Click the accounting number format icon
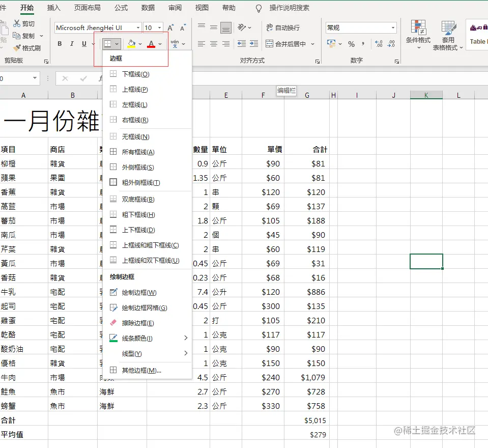The height and width of the screenshot is (448, 488). 331,44
